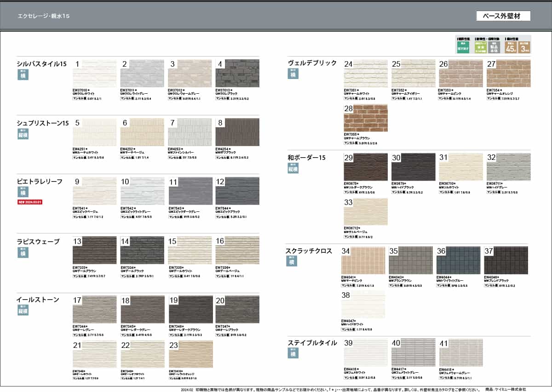The width and height of the screenshot is (552, 392).
Task: Click the green badge icon at top right
Action: [x=462, y=47]
